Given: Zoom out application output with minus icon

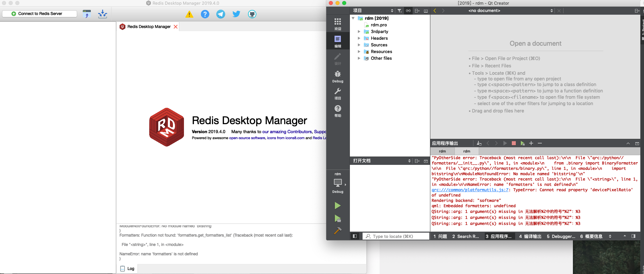Looking at the screenshot, I should click(x=540, y=143).
